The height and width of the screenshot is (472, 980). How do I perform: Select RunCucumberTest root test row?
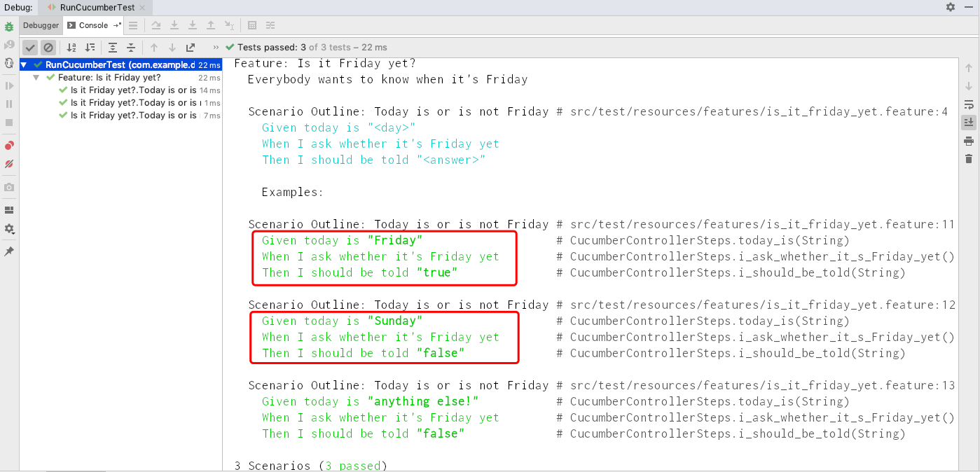[x=121, y=65]
